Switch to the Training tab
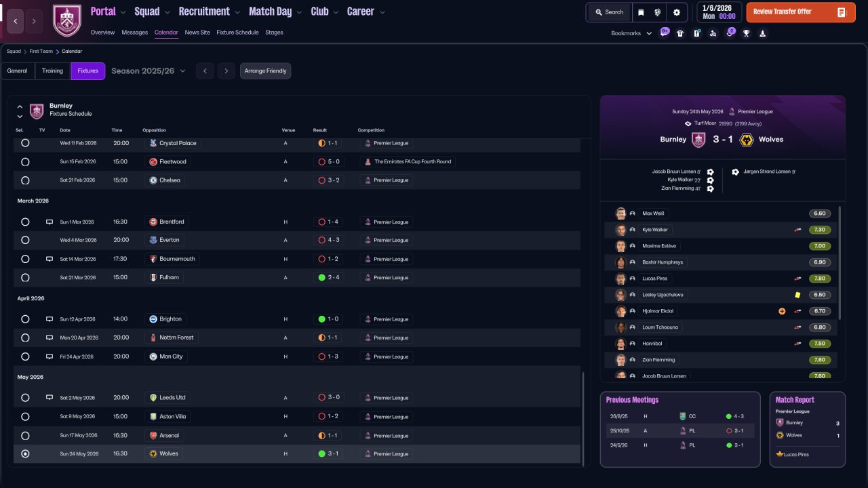 [x=53, y=71]
